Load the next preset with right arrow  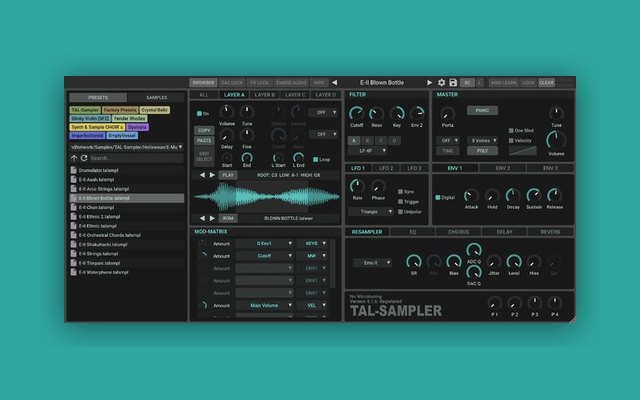tap(429, 82)
